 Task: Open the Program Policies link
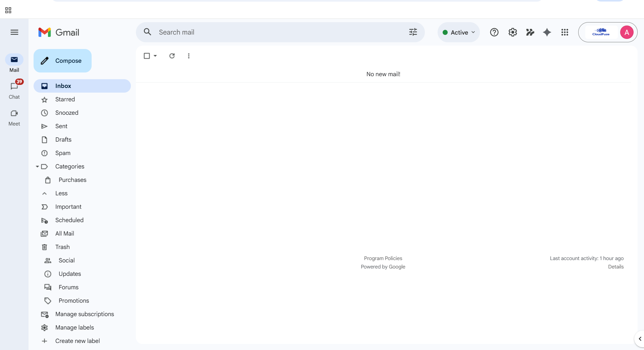pos(383,258)
